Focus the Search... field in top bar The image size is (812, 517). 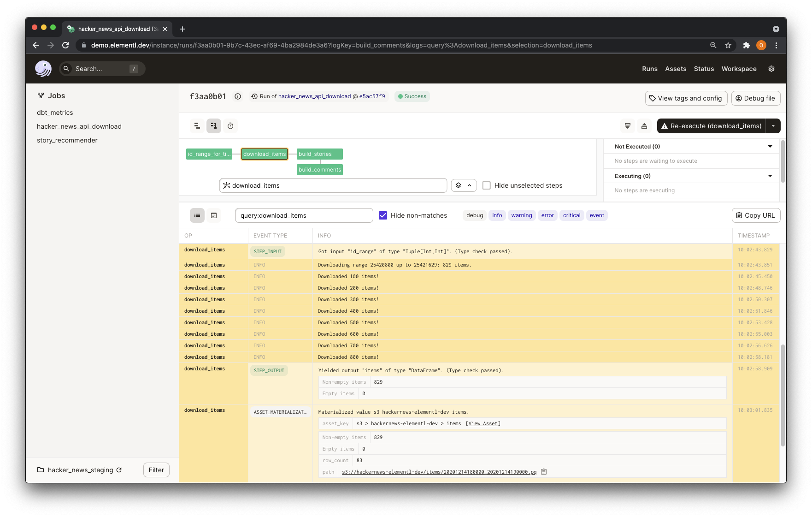coord(102,69)
